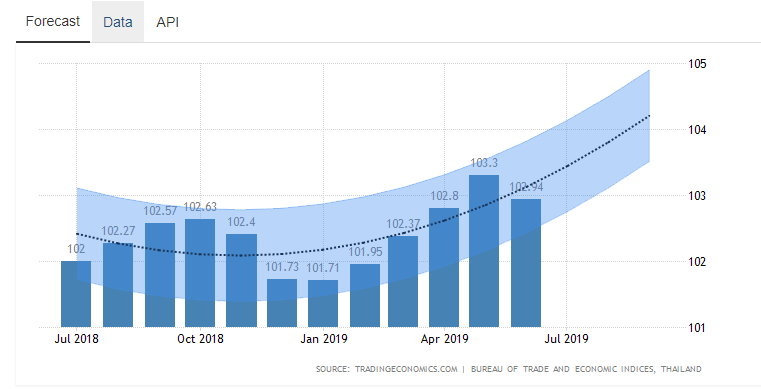Viewport: 761px width, 389px height.
Task: Click the bar labeled 102.27
Action: pos(118,285)
